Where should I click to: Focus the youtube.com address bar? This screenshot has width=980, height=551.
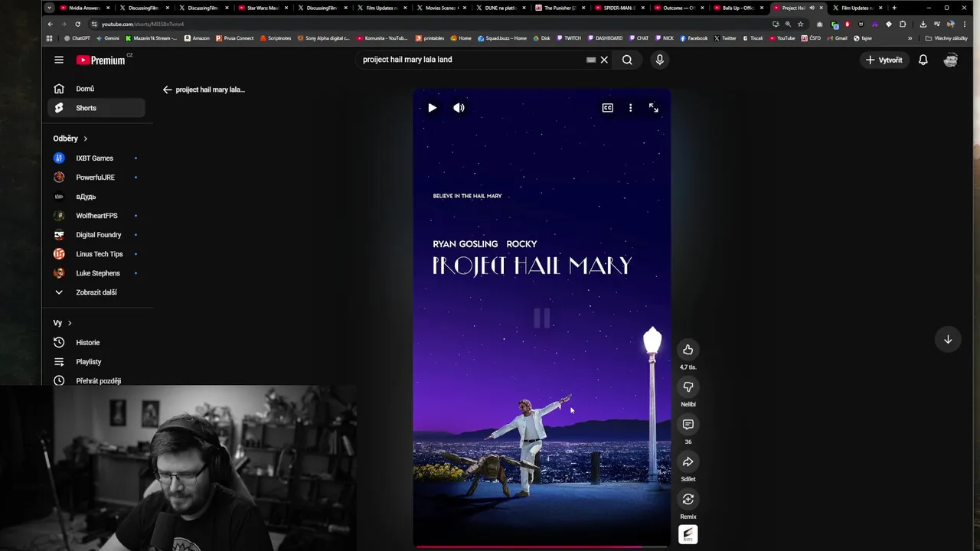coord(429,24)
